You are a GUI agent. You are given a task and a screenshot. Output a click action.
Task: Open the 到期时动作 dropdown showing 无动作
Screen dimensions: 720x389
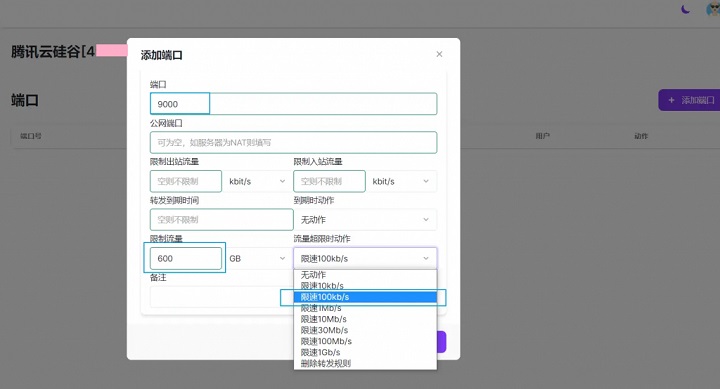pyautogui.click(x=365, y=220)
